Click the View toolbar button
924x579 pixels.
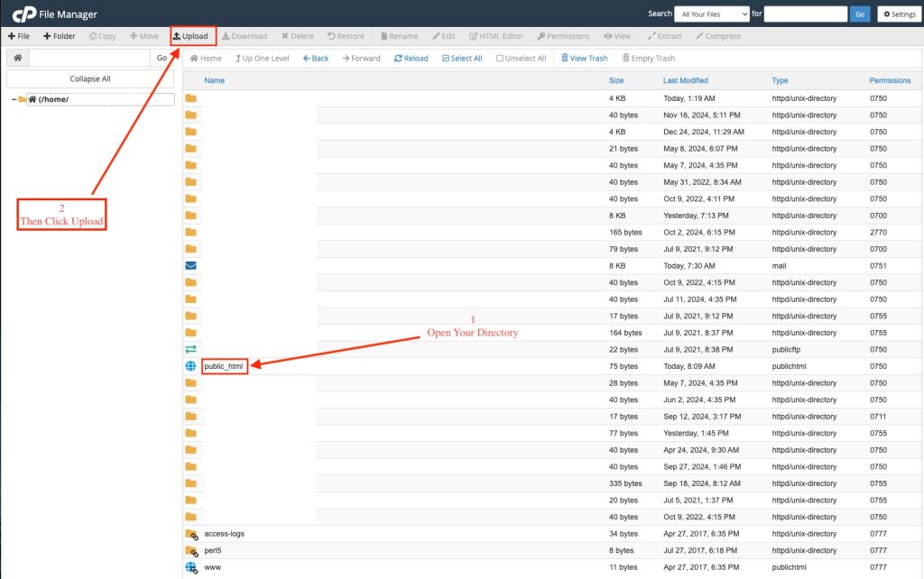click(617, 36)
